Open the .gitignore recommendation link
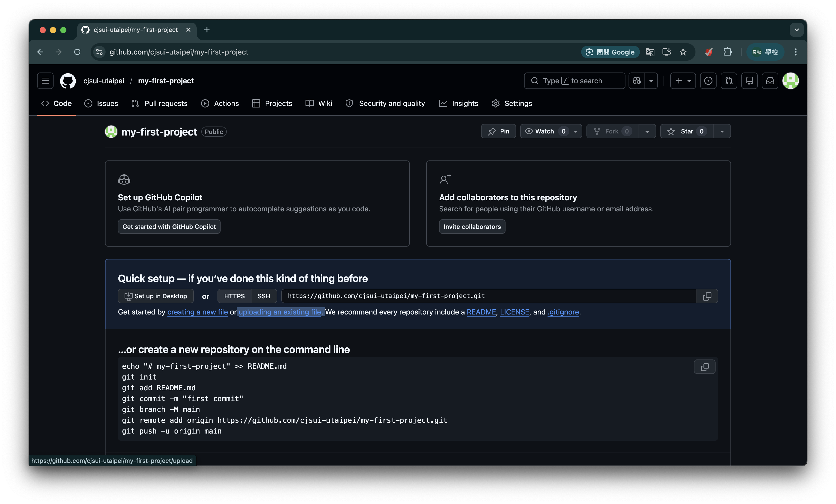836x504 pixels. 563,312
